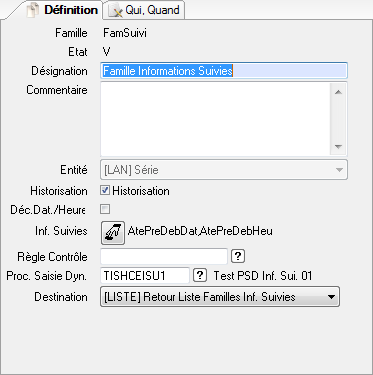The width and height of the screenshot is (373, 375).
Task: Click inside the Commentaire text area
Action: click(215, 119)
